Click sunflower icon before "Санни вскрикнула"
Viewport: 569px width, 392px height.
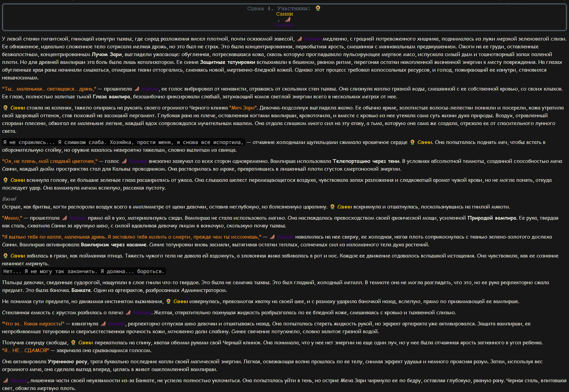coord(332,207)
